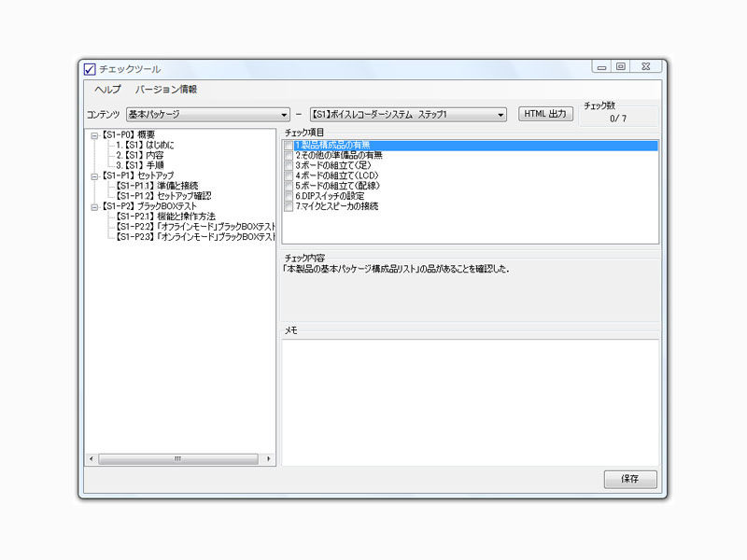Image resolution: width=747 pixels, height=560 pixels.
Task: Check the 1.製品構成品の有無 checkbox
Action: tap(289, 146)
